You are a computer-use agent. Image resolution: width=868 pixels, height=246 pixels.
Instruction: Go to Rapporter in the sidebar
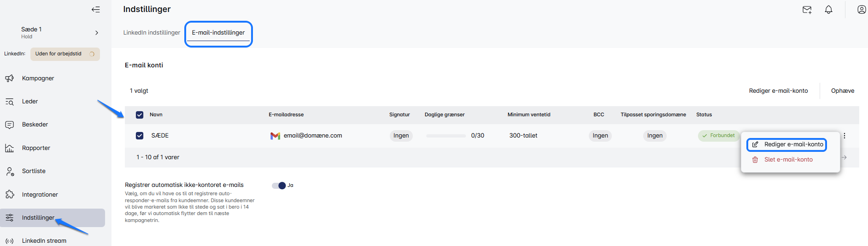point(36,148)
